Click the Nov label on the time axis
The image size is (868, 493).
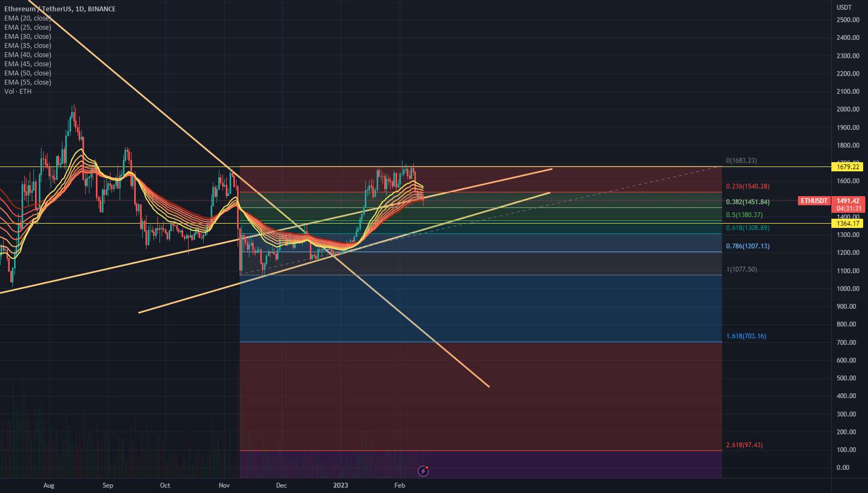pos(224,485)
